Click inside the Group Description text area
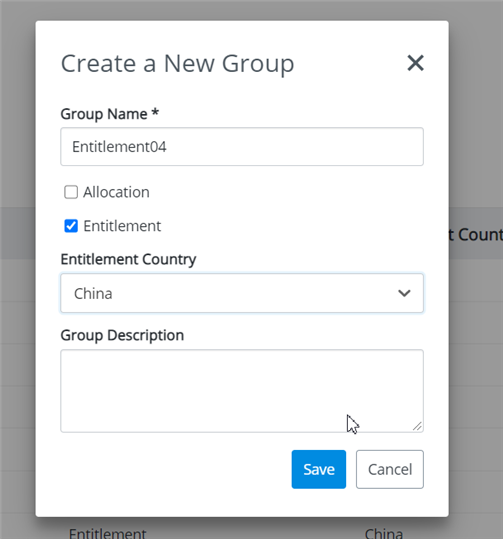Viewport: 503px width, 539px height. [242, 391]
